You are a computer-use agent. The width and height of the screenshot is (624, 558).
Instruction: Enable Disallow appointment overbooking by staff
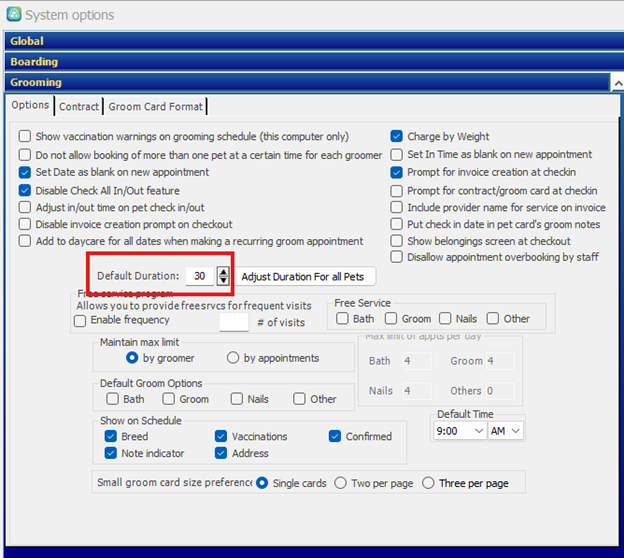[396, 257]
